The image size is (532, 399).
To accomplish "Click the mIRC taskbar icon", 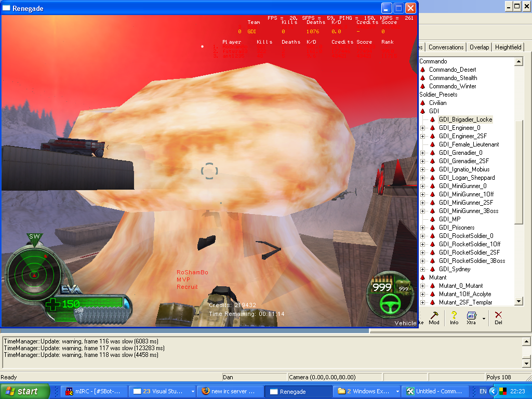I will pos(69,391).
